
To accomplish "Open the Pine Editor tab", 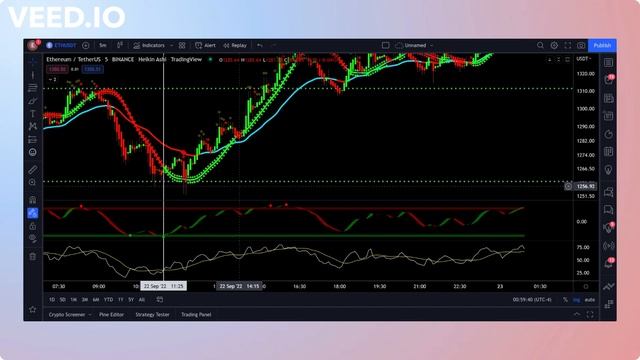I will point(111,315).
